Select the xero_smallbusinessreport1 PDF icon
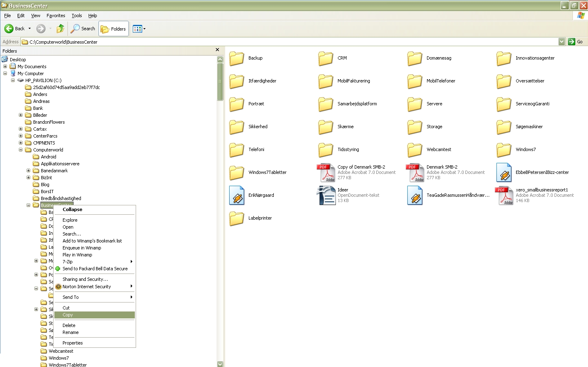588x367 pixels. pyautogui.click(x=503, y=195)
